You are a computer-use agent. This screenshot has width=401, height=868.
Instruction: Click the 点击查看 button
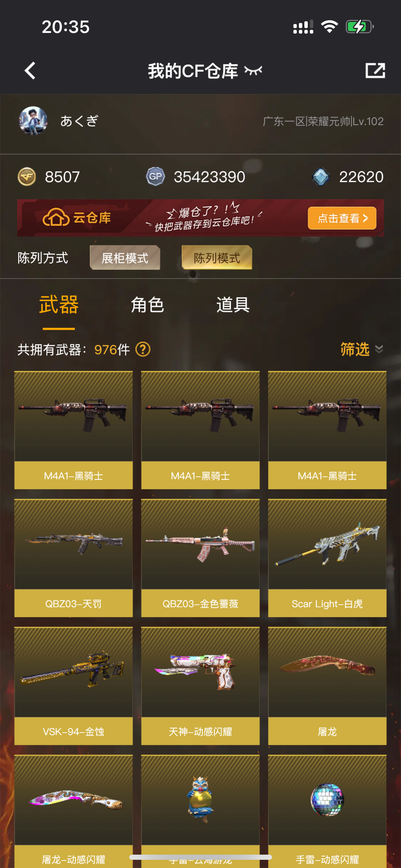tap(342, 218)
